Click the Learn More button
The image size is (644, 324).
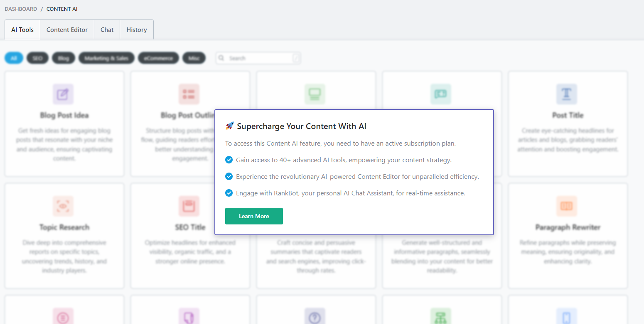pyautogui.click(x=254, y=216)
